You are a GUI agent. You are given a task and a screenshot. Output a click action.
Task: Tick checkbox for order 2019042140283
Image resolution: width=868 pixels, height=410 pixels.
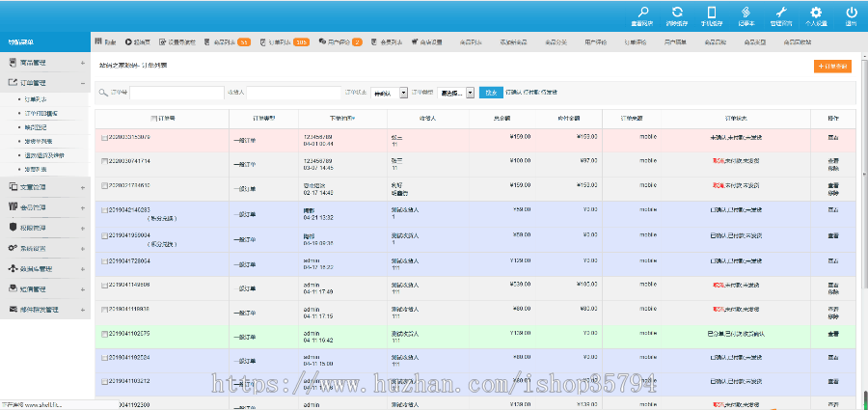104,210
